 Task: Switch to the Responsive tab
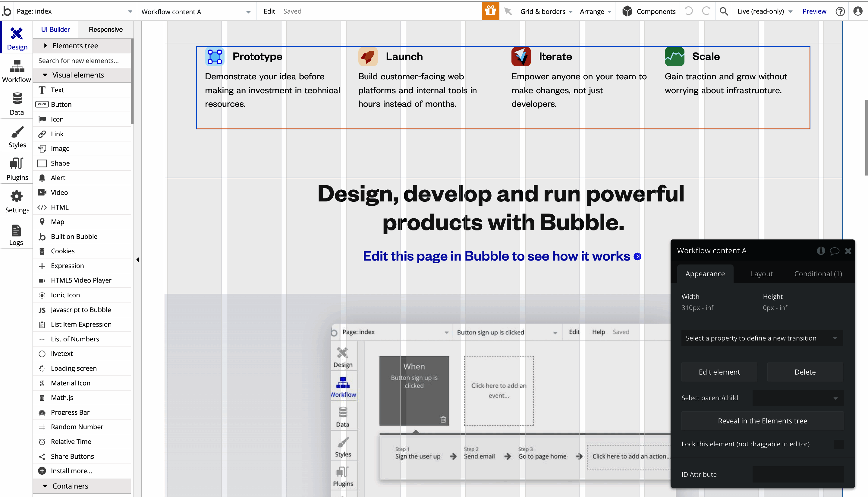[105, 29]
